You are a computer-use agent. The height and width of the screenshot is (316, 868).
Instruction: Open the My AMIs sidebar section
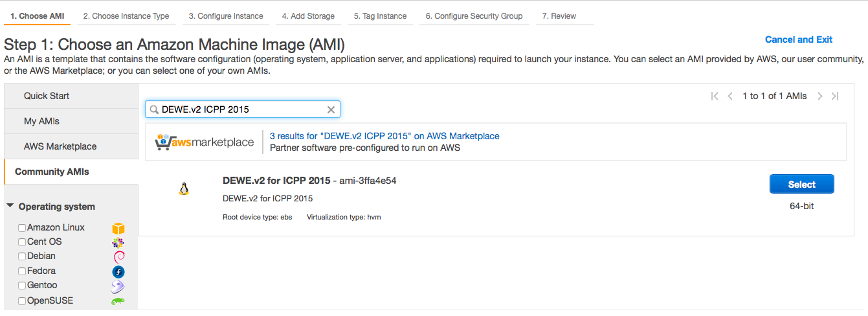coord(71,121)
